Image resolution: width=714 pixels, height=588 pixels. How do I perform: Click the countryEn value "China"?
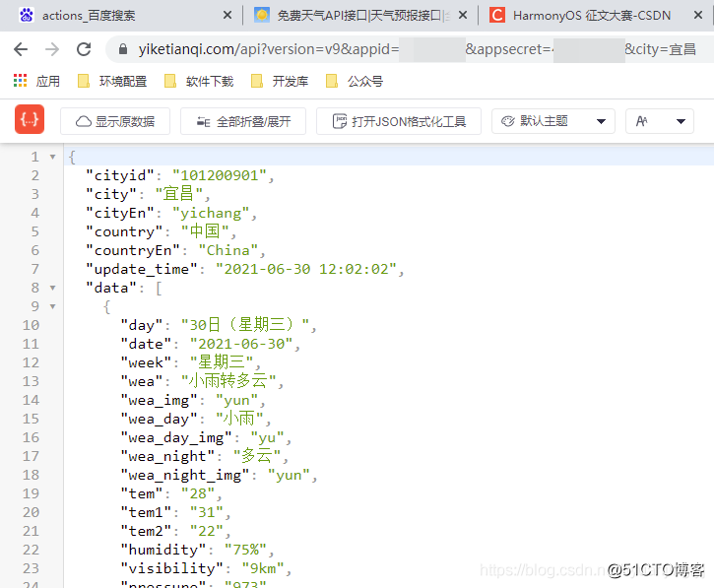(228, 250)
